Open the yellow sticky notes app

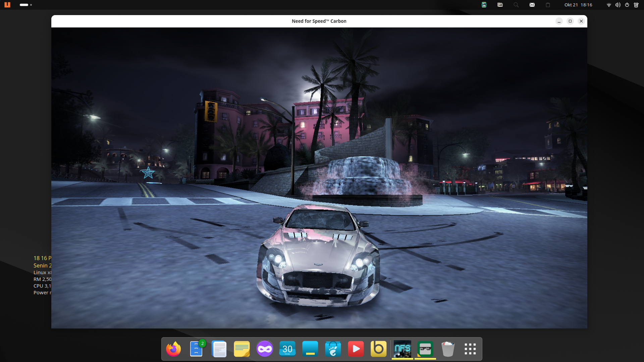pos(242,349)
